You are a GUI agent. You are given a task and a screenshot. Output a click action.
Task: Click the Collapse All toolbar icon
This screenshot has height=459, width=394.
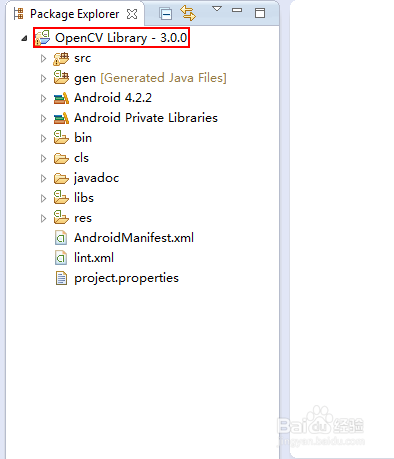coord(165,14)
